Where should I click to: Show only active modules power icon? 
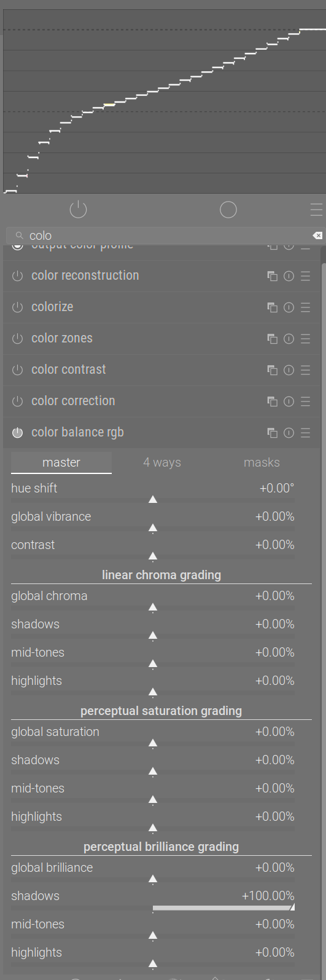point(78,210)
